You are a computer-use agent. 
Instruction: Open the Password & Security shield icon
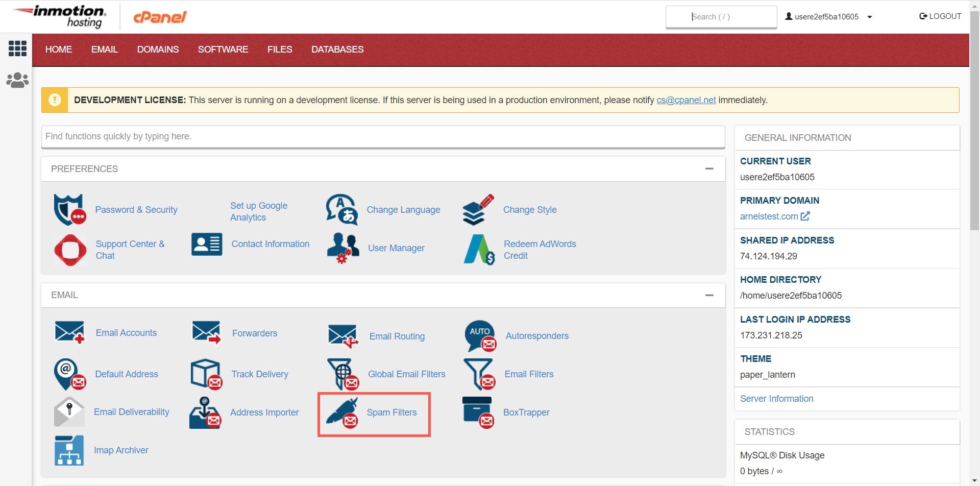tap(70, 210)
